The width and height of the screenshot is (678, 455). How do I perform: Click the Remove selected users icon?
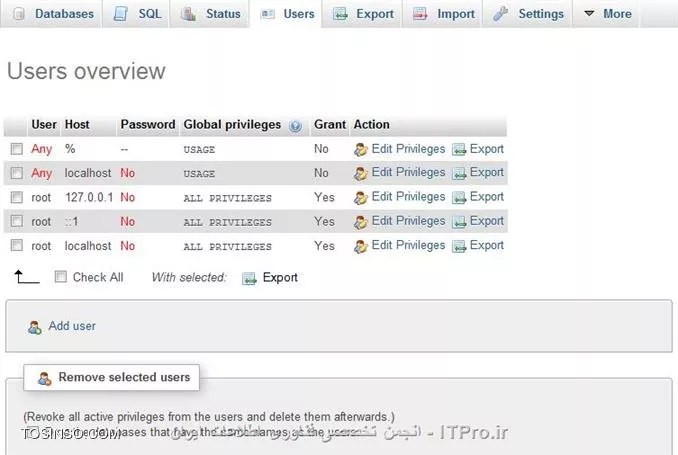pos(45,379)
